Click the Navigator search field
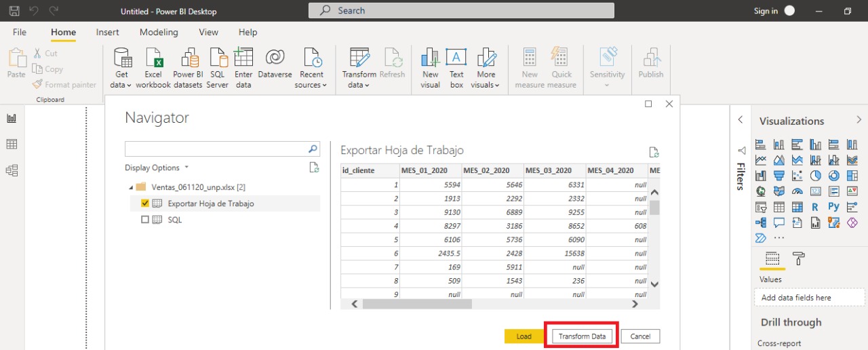 coord(222,149)
